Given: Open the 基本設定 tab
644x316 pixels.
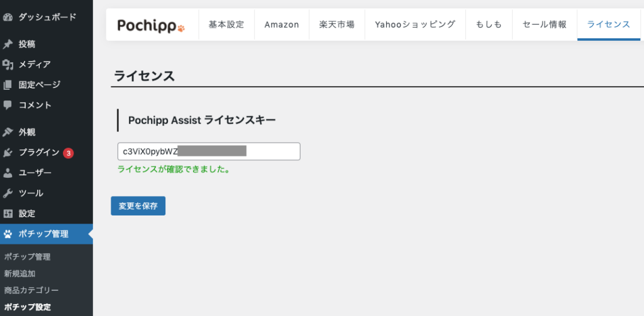Looking at the screenshot, I should pos(226,25).
